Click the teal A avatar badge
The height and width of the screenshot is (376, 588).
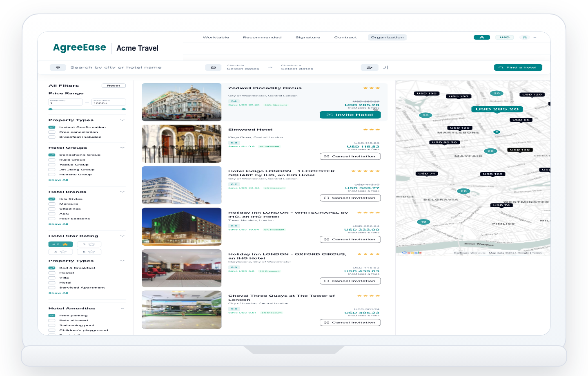click(x=482, y=37)
